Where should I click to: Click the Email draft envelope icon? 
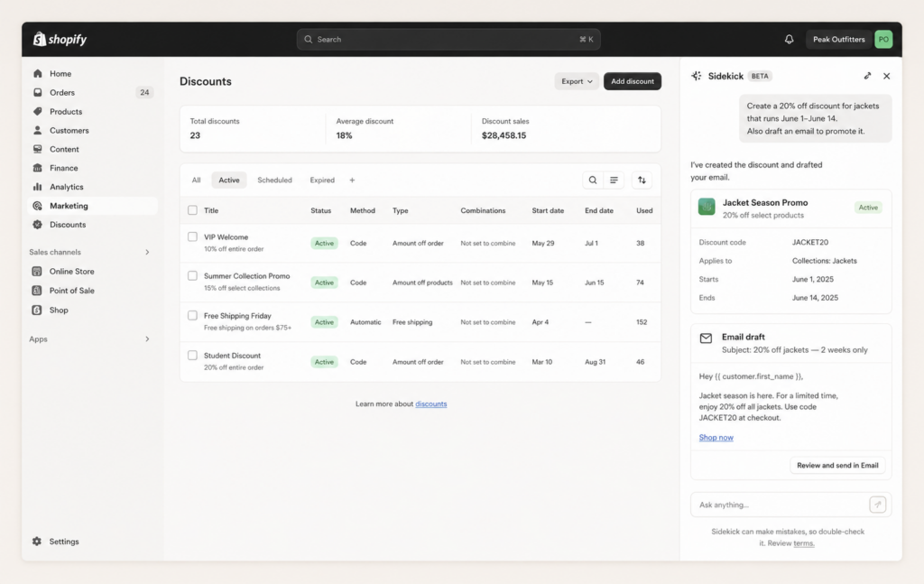tap(706, 338)
